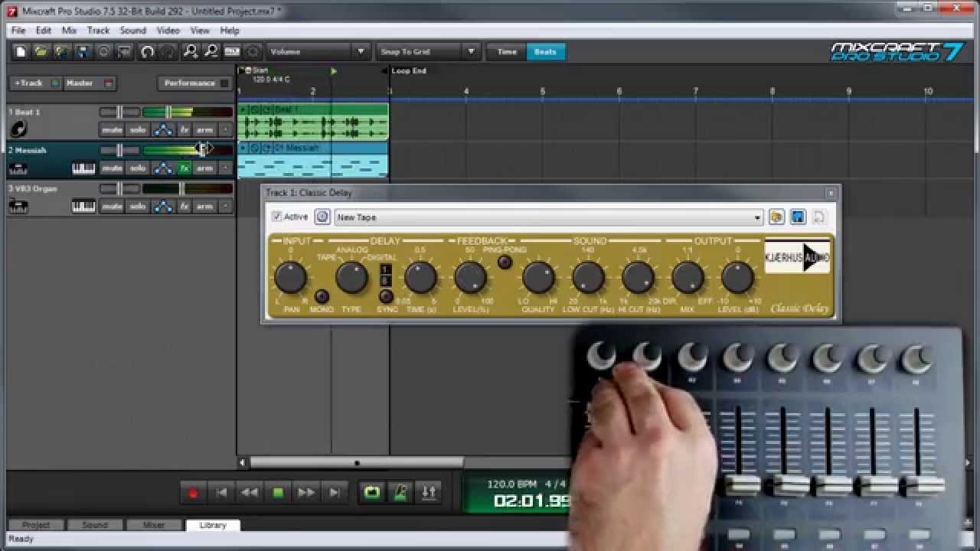Toggle loop playback mode button
Image resolution: width=980 pixels, height=551 pixels.
pyautogui.click(x=371, y=493)
